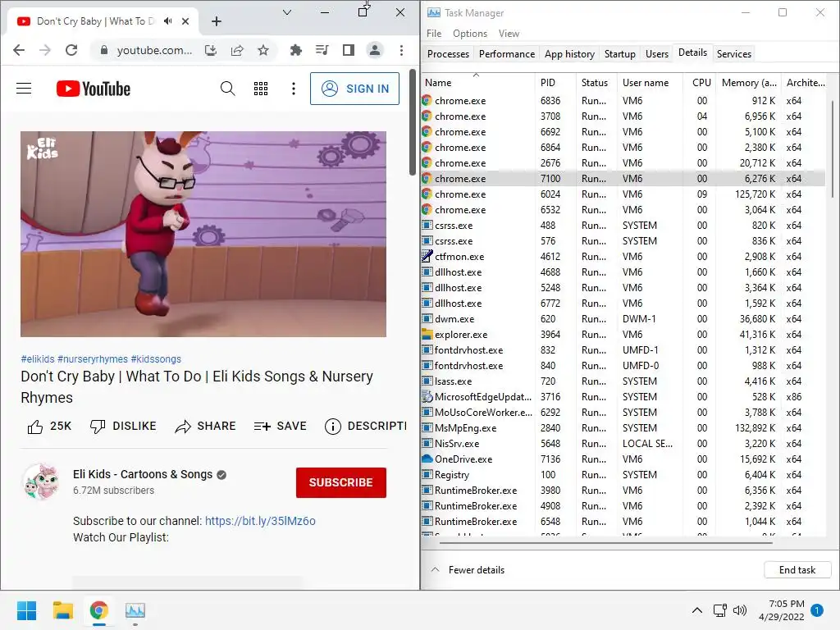The image size is (840, 630).
Task: Open Chrome extensions puzzle icon
Action: [x=295, y=50]
